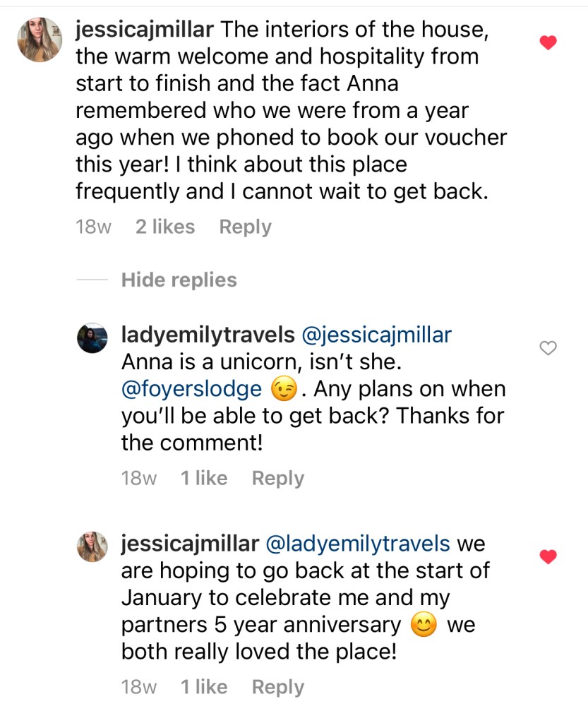
Task: View the 2 likes on top comment
Action: click(x=165, y=227)
